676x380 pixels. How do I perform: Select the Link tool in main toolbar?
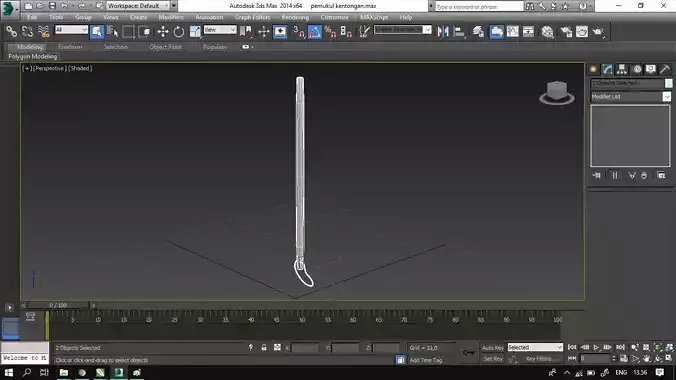11,31
